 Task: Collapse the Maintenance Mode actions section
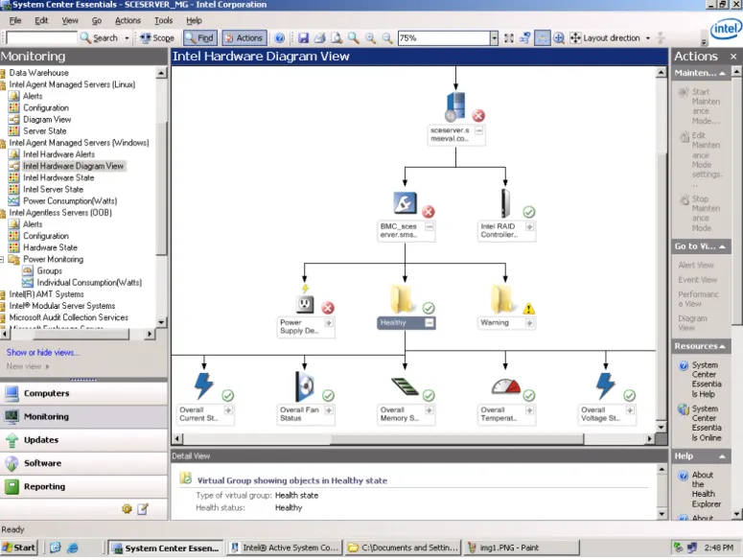722,73
